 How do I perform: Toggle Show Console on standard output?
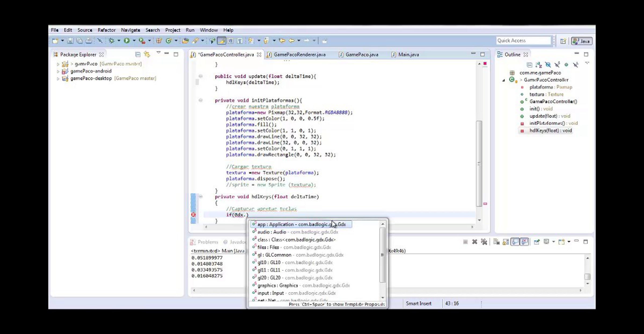click(515, 242)
